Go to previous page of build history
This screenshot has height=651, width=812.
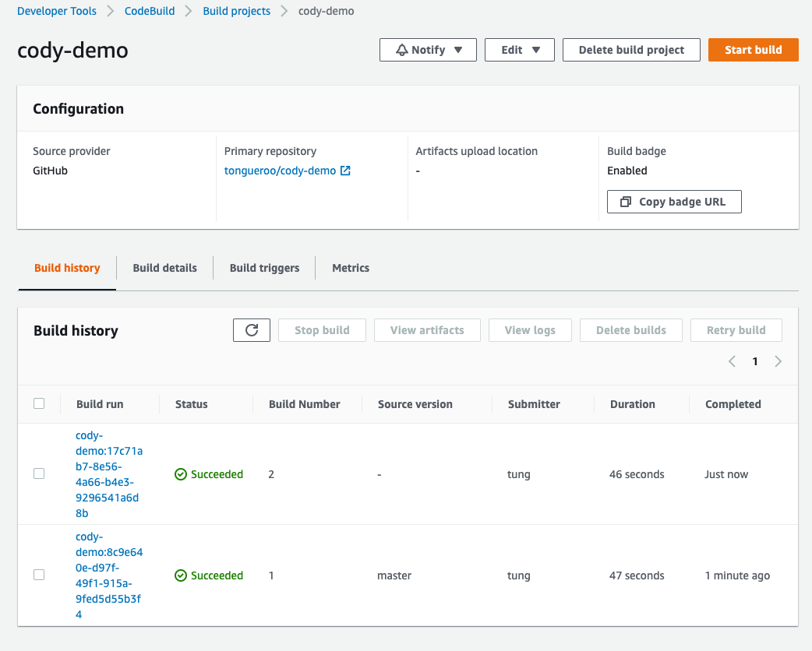[x=732, y=361]
